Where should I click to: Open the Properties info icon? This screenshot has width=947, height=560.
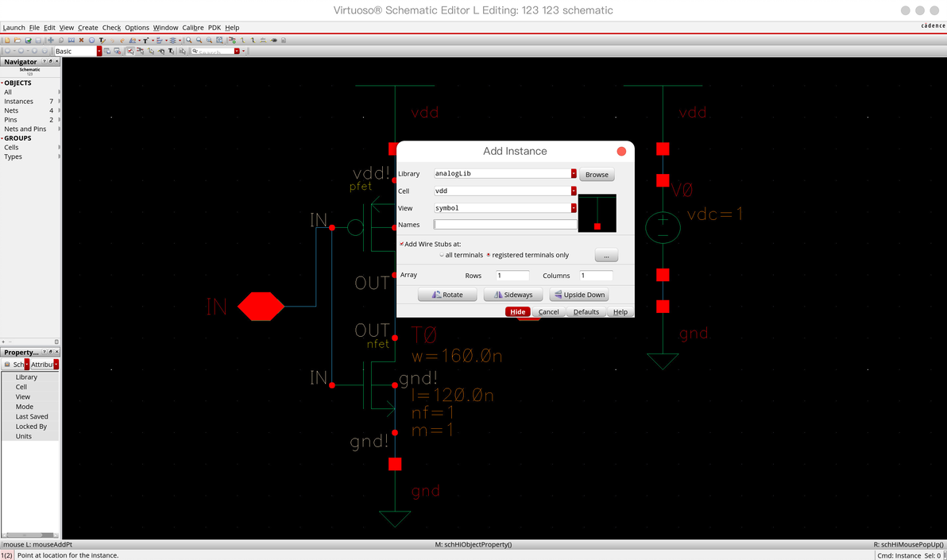tap(92, 41)
